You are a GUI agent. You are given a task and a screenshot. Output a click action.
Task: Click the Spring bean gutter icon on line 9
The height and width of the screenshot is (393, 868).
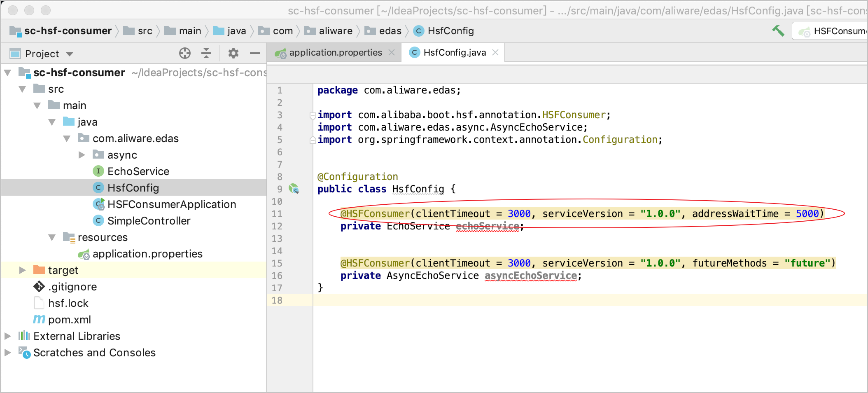294,189
